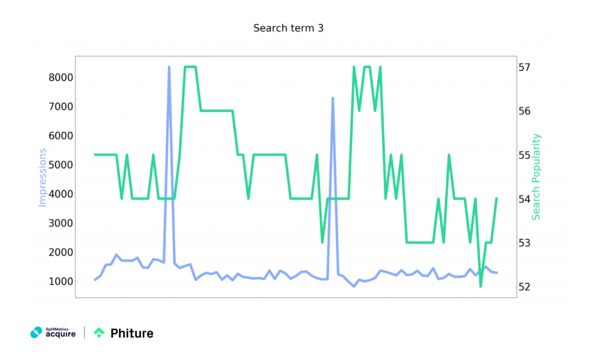Image resolution: width=597 pixels, height=364 pixels.
Task: Expand the Search term 3 chart title
Action: [x=289, y=28]
